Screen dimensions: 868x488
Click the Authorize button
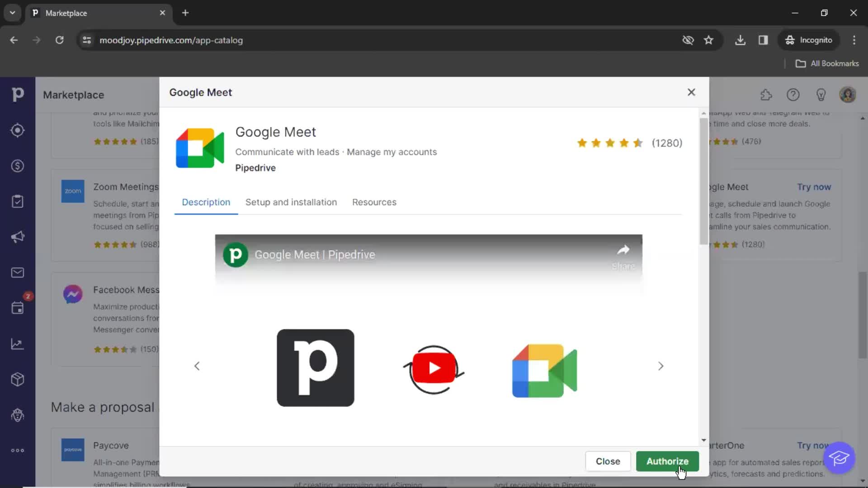click(x=667, y=461)
